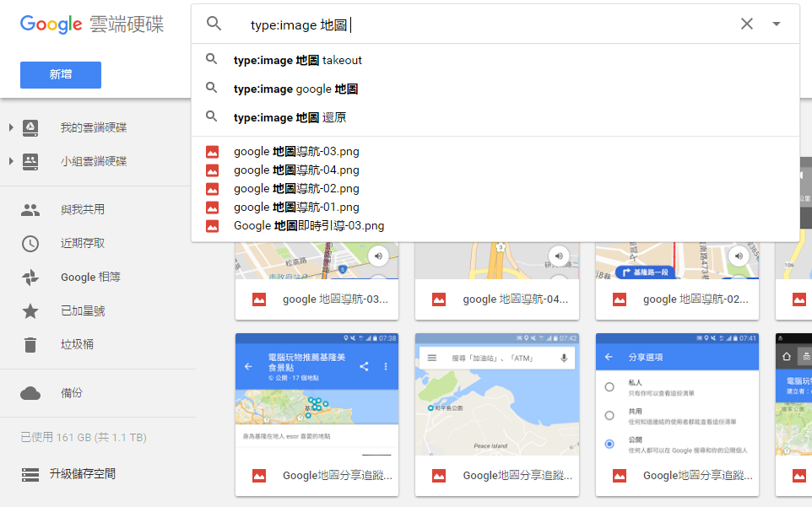Open 與我共用 shared items

(x=83, y=209)
